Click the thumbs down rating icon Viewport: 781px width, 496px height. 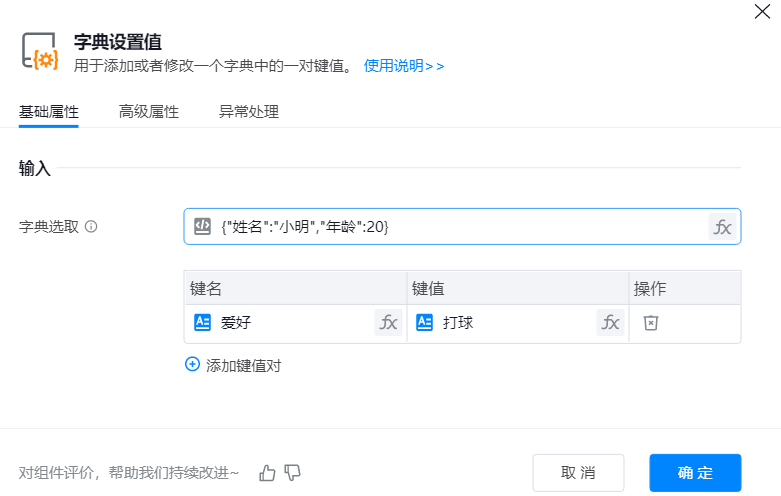click(x=293, y=473)
